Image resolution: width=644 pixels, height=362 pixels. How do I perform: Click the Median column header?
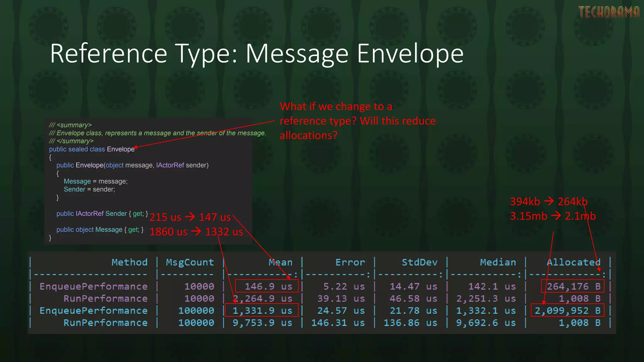coord(498,262)
